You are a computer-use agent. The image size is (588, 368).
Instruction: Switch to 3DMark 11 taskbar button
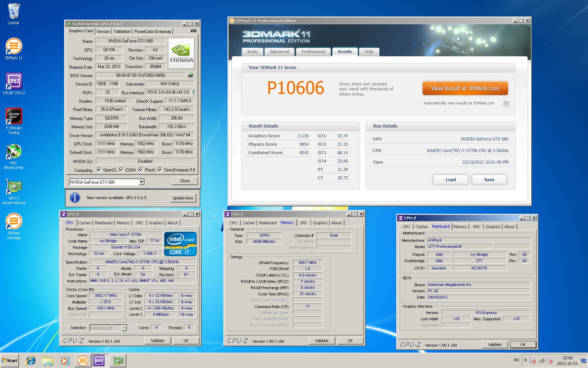point(83,360)
